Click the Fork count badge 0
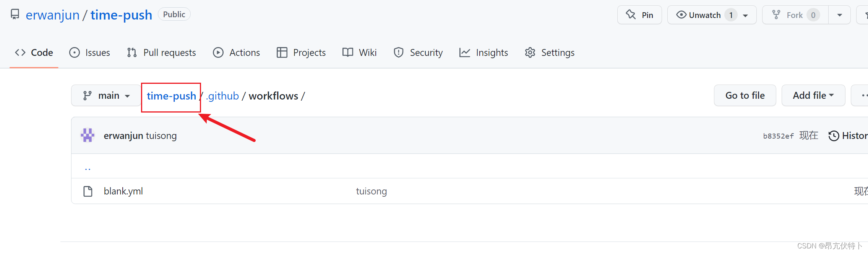The width and height of the screenshot is (868, 253). click(813, 15)
